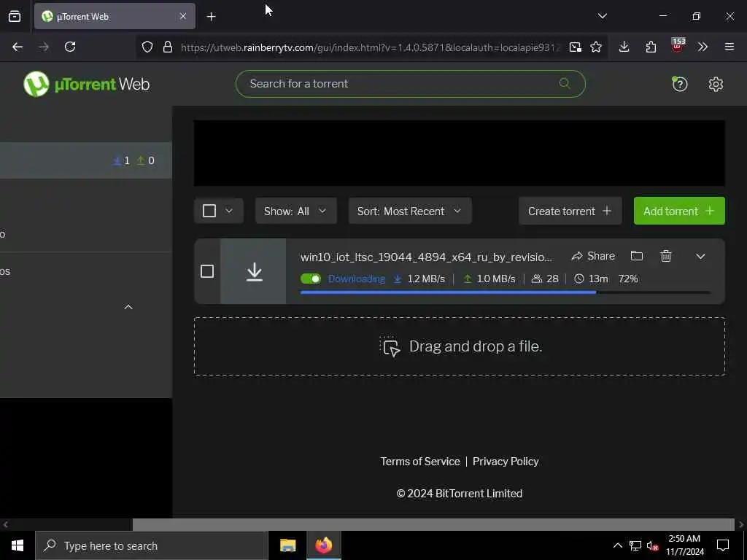
Task: Click the translate page icon in address bar
Action: tap(575, 47)
